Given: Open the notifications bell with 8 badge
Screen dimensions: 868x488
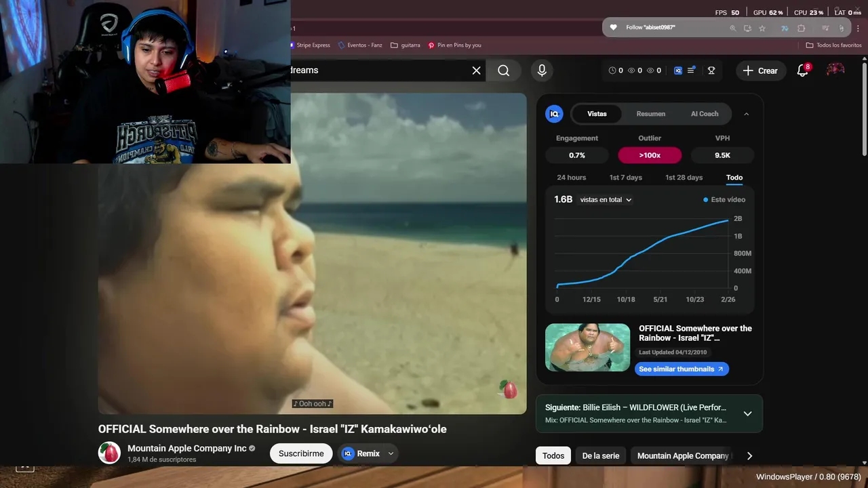Looking at the screenshot, I should tap(803, 70).
